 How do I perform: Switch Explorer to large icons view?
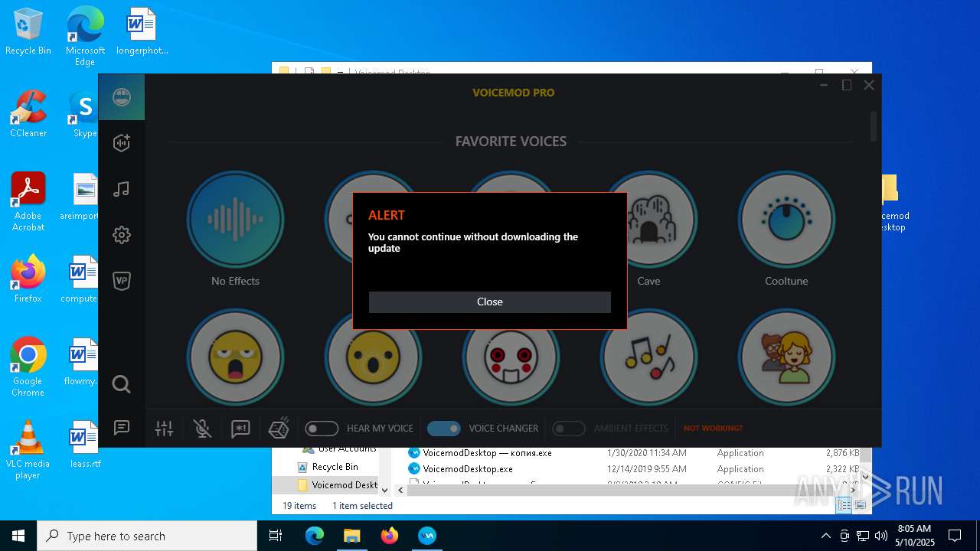pyautogui.click(x=860, y=505)
